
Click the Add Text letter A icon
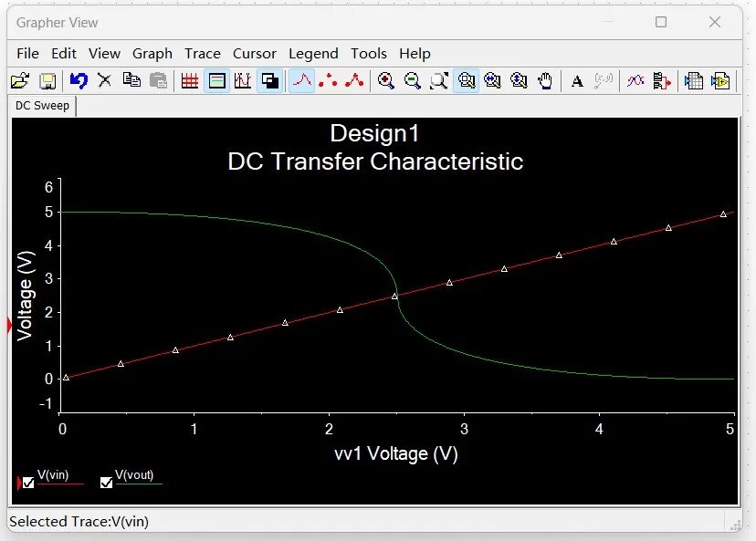click(x=577, y=81)
